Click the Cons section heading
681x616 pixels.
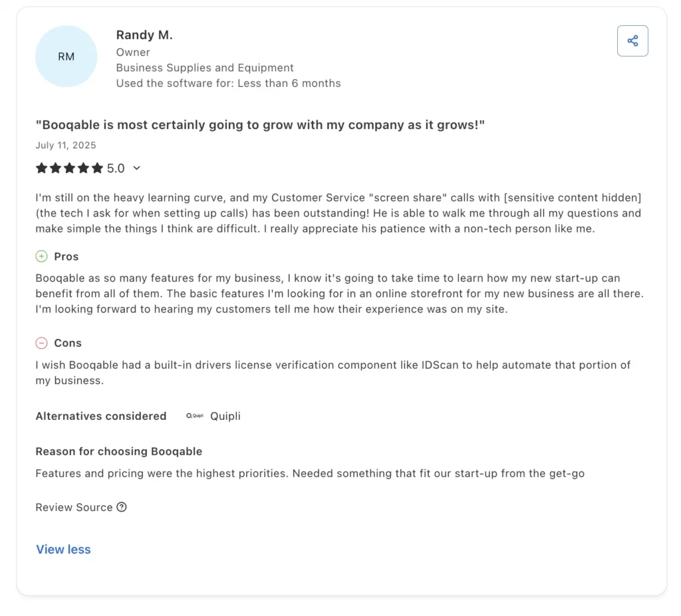click(68, 343)
